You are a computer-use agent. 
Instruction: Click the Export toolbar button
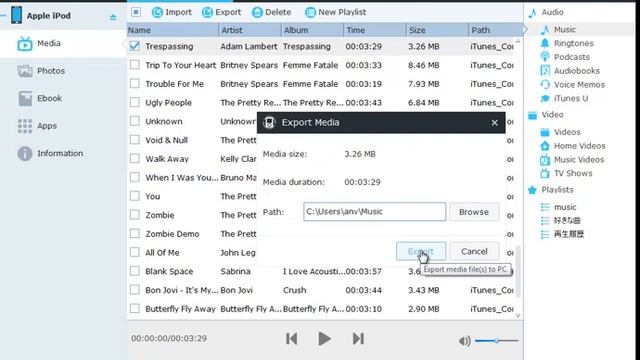click(221, 12)
